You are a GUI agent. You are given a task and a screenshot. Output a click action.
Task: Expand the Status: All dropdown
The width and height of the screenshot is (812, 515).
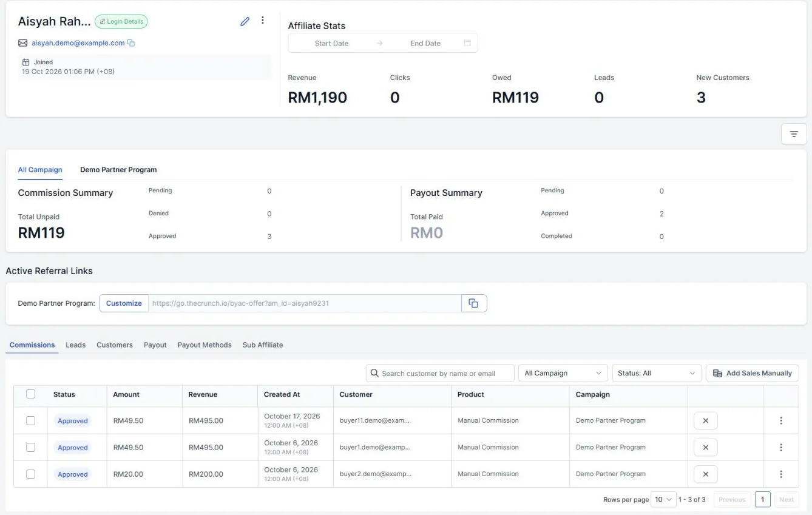point(657,373)
